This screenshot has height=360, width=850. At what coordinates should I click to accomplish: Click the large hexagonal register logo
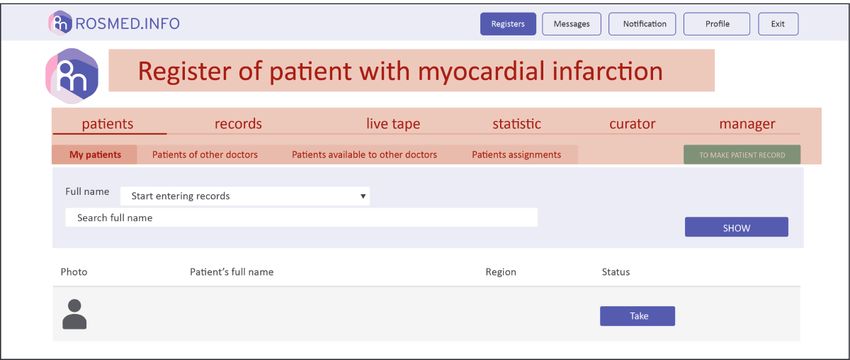click(72, 76)
